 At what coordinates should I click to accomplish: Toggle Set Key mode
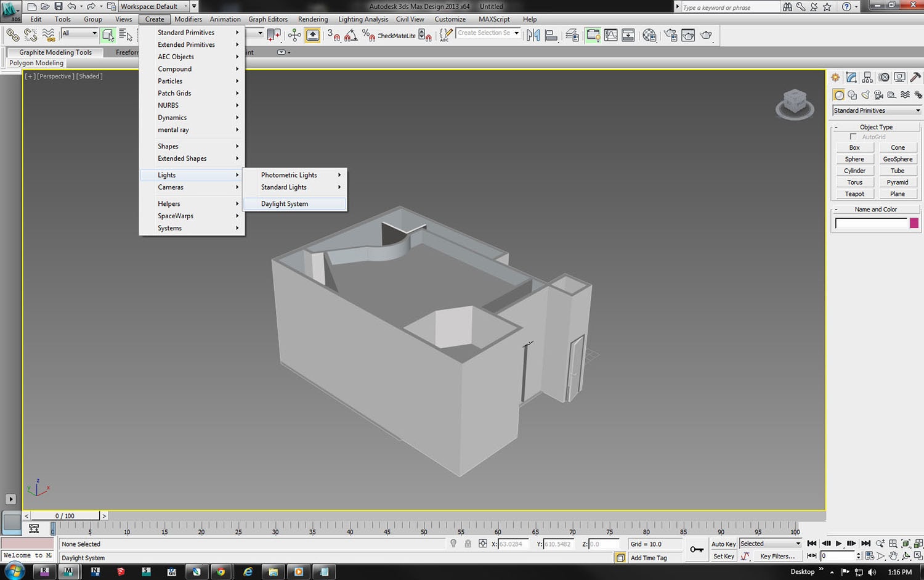(x=723, y=556)
